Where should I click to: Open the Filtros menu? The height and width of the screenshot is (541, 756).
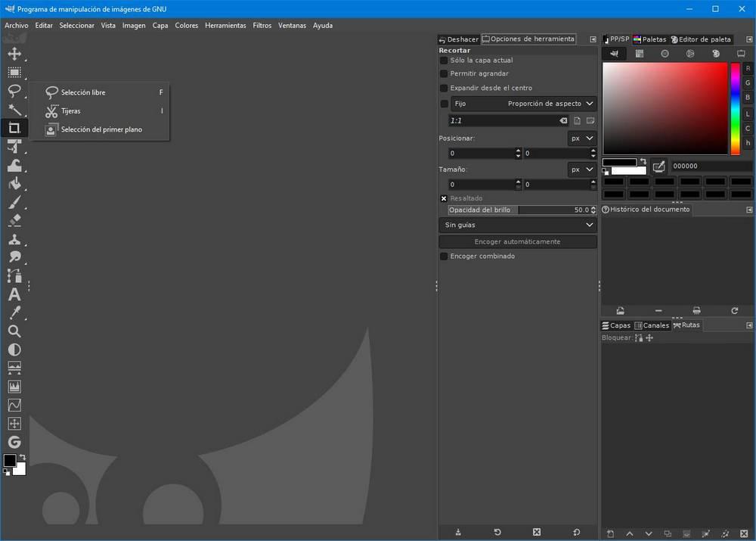point(262,26)
